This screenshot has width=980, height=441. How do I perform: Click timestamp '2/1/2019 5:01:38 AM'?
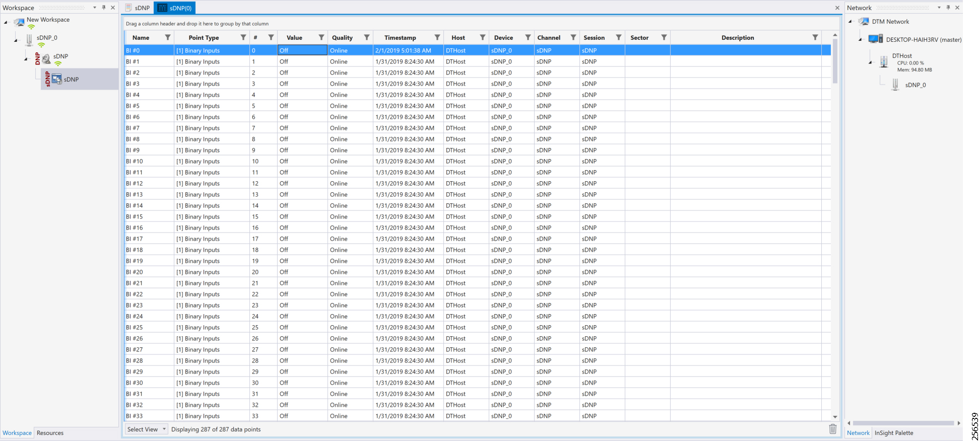403,50
